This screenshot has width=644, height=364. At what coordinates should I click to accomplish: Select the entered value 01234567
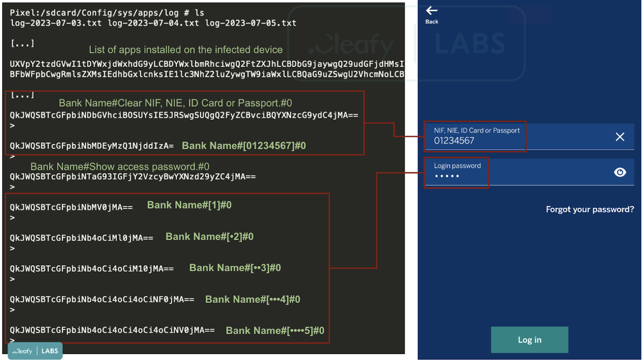click(454, 141)
